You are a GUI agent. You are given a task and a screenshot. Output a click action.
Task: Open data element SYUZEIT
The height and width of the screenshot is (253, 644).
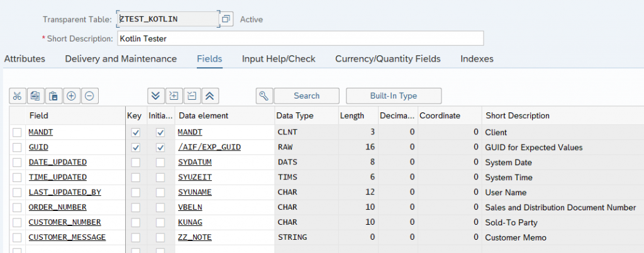coord(195,177)
